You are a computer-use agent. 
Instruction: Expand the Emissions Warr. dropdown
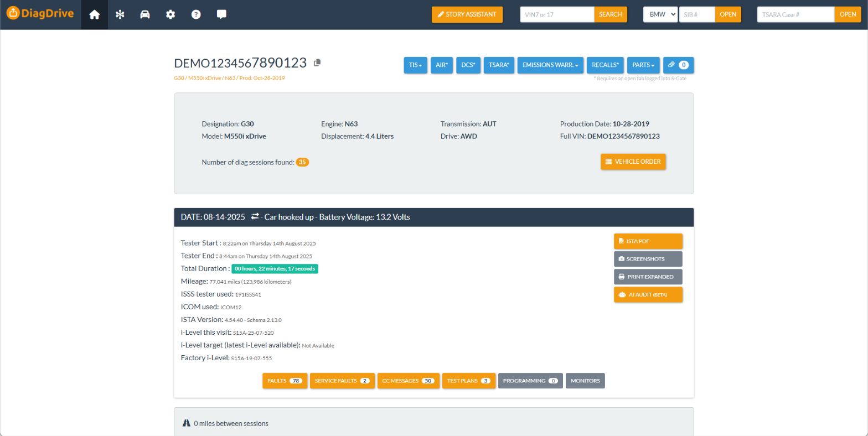(x=551, y=65)
